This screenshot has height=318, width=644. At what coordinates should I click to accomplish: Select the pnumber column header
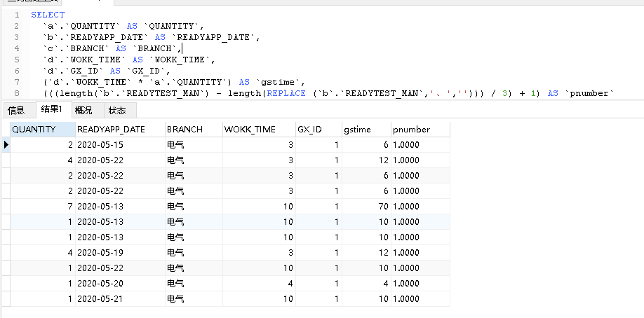[x=421, y=130]
